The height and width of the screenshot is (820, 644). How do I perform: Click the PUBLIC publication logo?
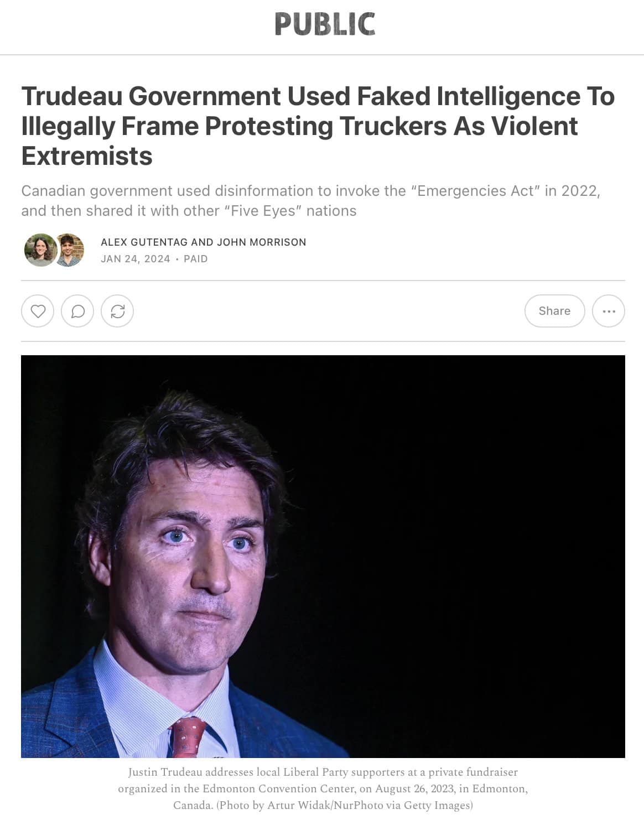point(325,24)
